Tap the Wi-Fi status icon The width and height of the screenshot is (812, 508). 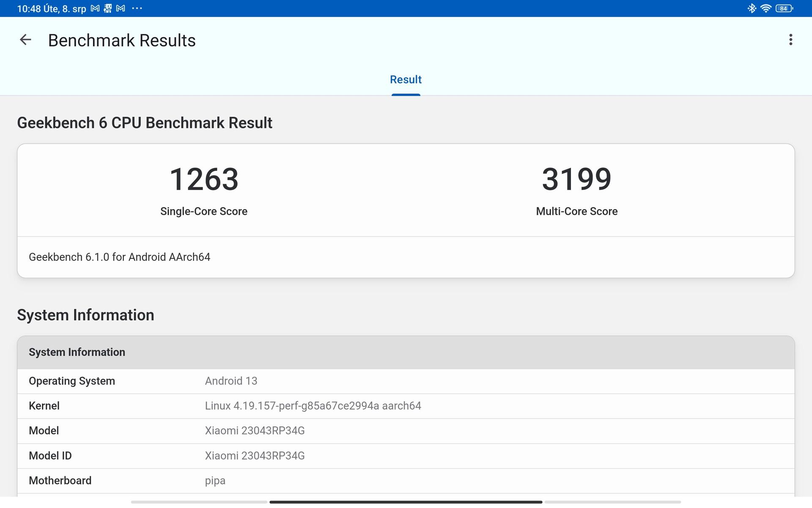(765, 8)
